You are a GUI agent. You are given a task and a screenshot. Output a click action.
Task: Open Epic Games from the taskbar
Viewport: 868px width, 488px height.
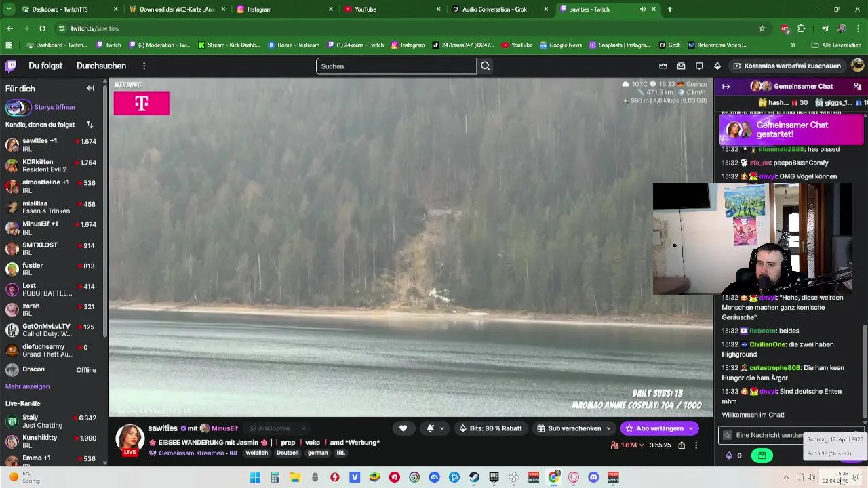(x=494, y=477)
